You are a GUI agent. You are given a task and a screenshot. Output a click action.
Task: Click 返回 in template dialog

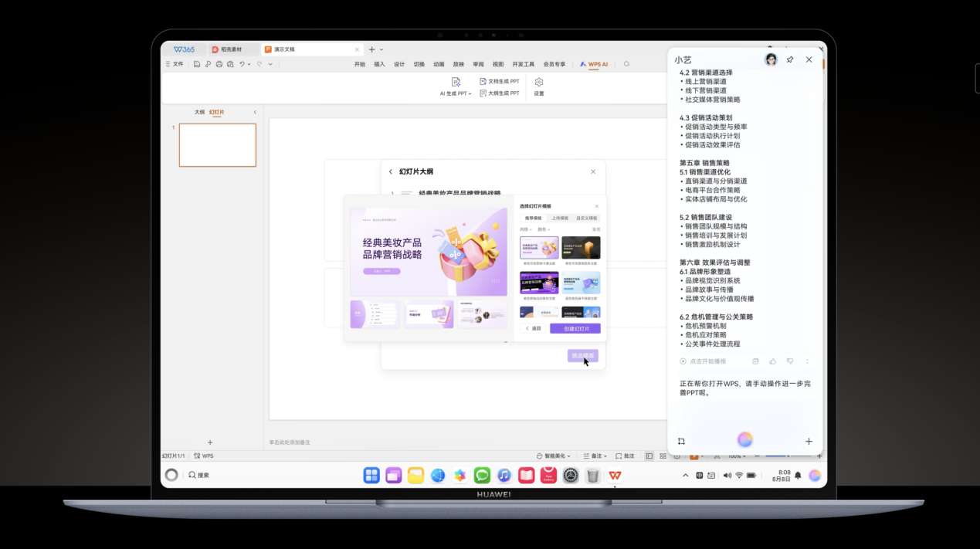pos(533,328)
